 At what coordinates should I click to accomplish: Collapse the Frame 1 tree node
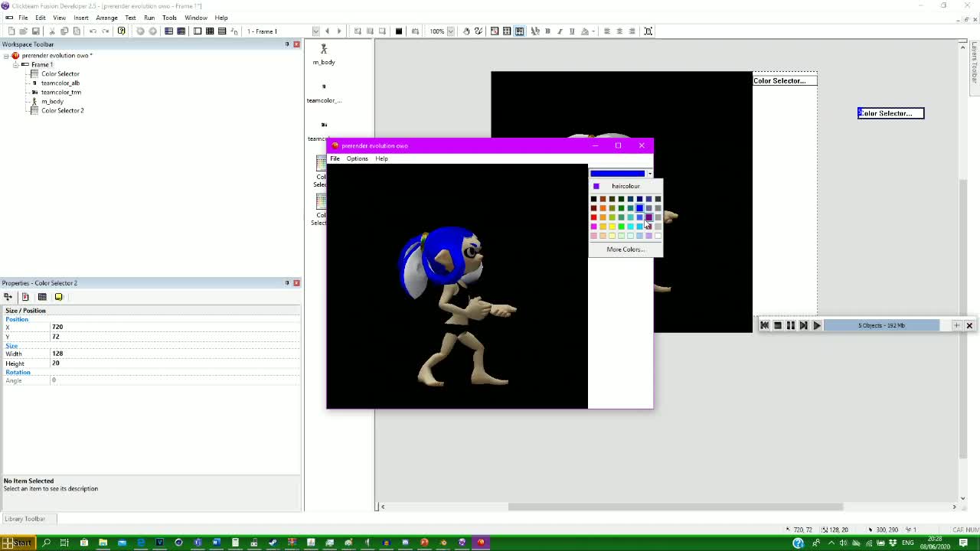15,65
